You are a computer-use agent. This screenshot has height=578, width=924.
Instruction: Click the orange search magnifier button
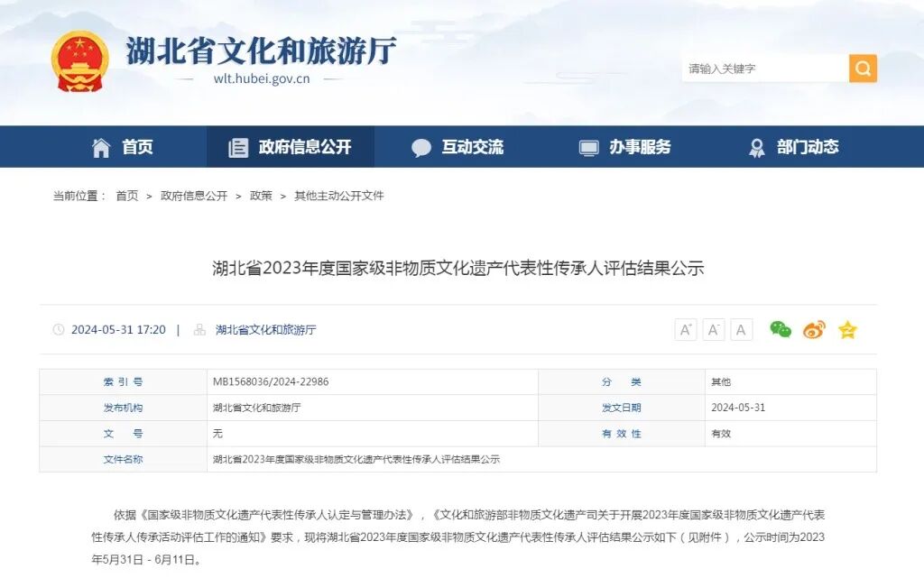(x=863, y=69)
